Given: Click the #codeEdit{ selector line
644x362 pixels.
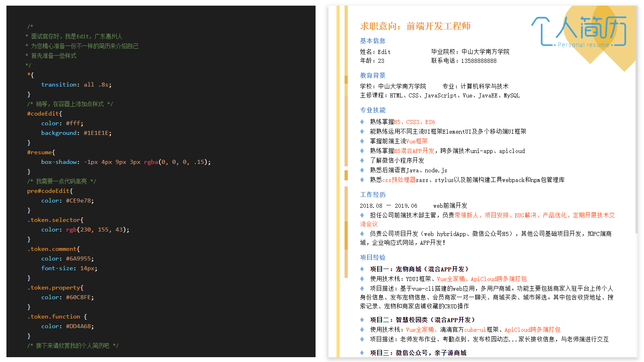Looking at the screenshot, I should tap(45, 114).
